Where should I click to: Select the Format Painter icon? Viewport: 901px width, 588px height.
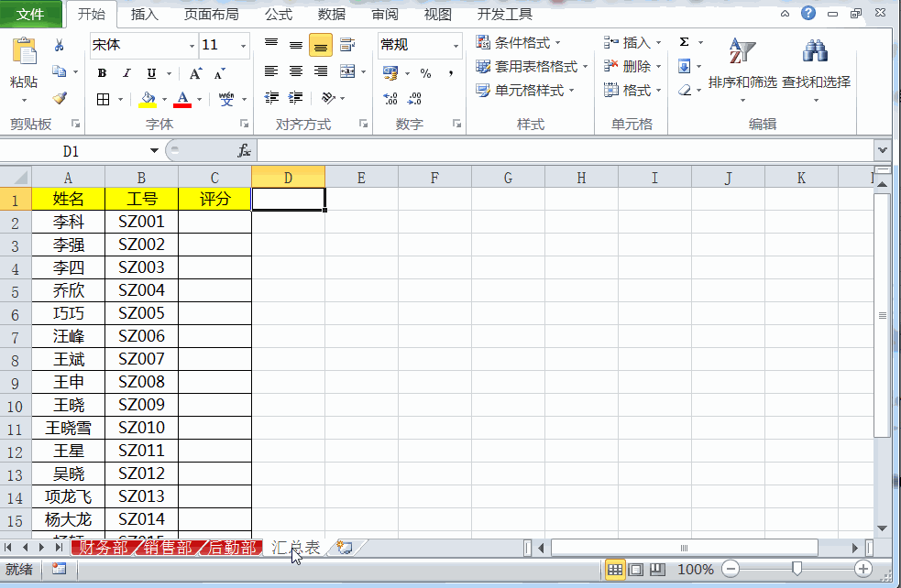(x=60, y=96)
